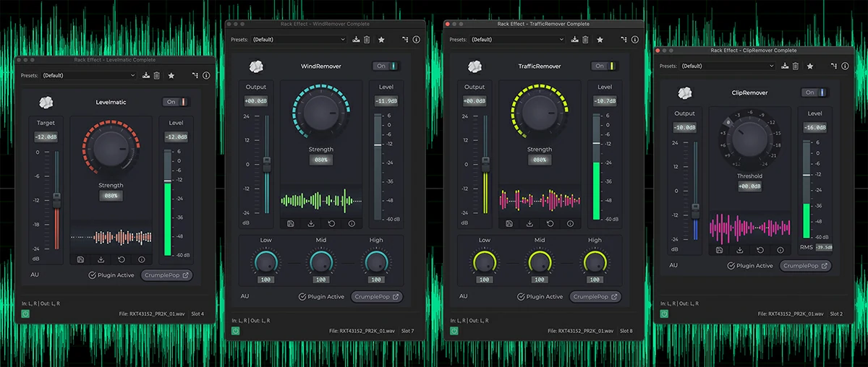Uncheck Plugin Active in TrafficRemover window
The height and width of the screenshot is (367, 868).
point(522,297)
